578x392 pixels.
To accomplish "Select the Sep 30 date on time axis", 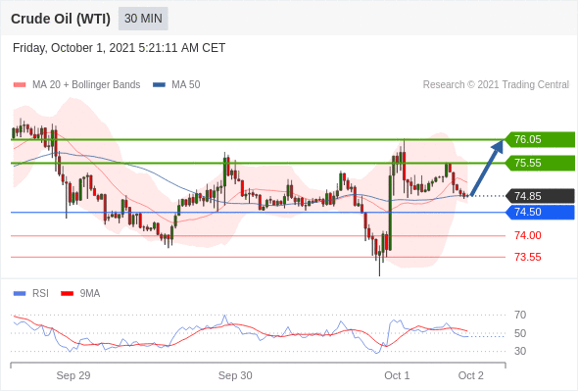I will point(235,375).
